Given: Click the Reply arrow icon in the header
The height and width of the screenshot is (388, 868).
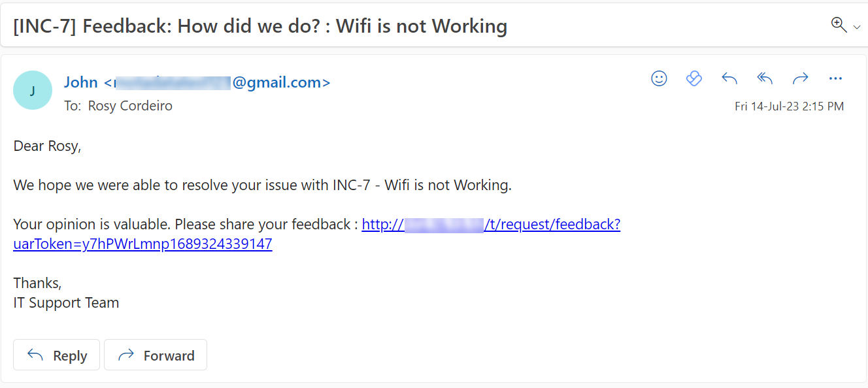Looking at the screenshot, I should tap(729, 78).
